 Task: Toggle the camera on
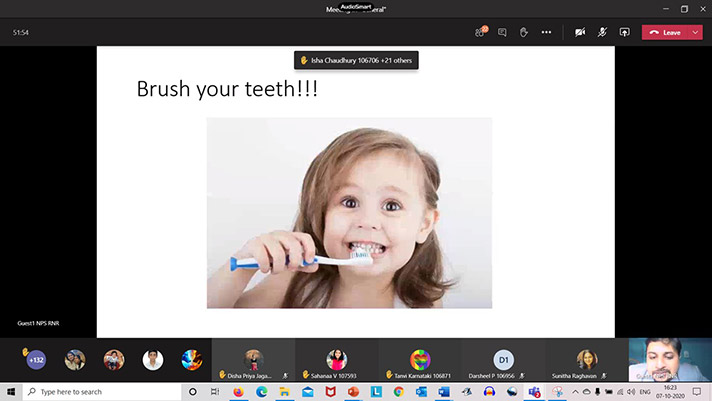(x=580, y=32)
